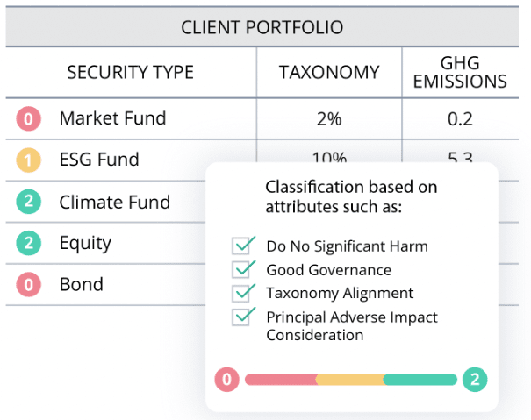
Task: Click the red 0 badge beside Market Fund
Action: (29, 119)
